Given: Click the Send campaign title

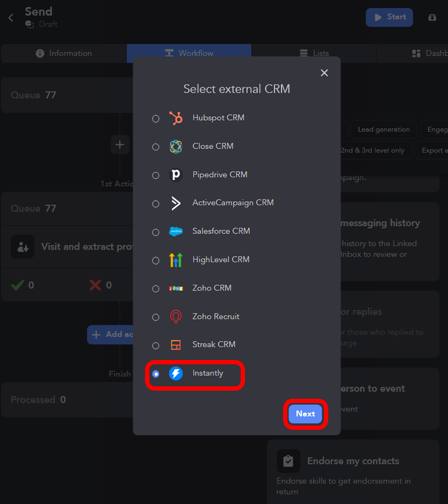Looking at the screenshot, I should pos(39,12).
